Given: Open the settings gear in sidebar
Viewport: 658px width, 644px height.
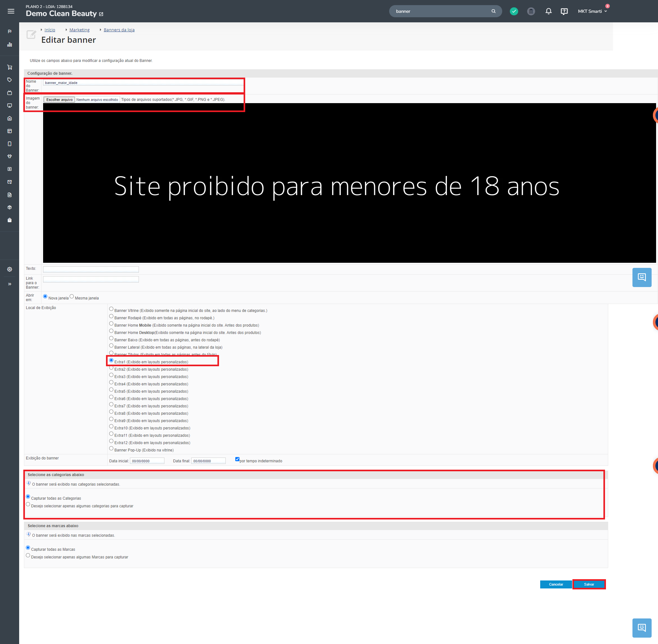Looking at the screenshot, I should click(10, 269).
